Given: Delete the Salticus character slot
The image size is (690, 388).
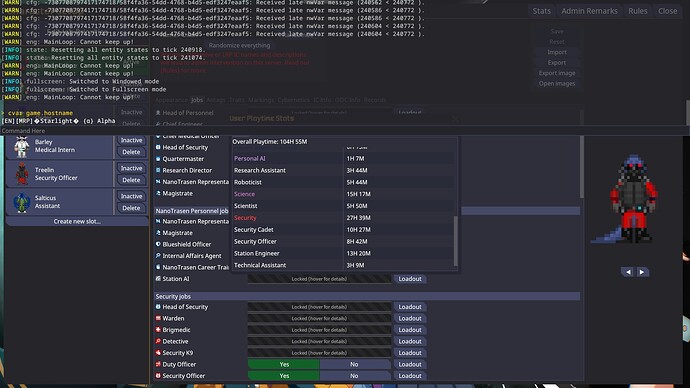Looking at the screenshot, I should [131, 208].
